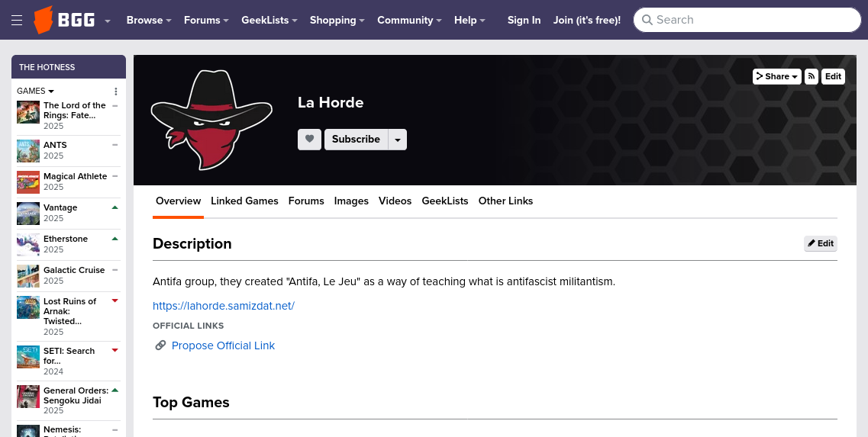Click the search magnifier icon
Screen dimensions: 868x437
tap(647, 21)
